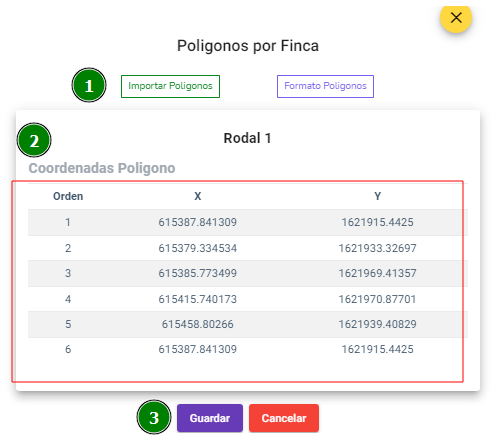
Task: Select order number 6 in the table
Action: [68, 349]
